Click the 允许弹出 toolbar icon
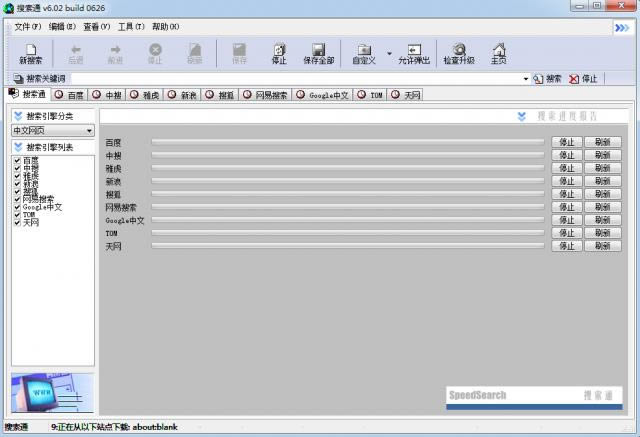The height and width of the screenshot is (437, 640). (x=414, y=50)
